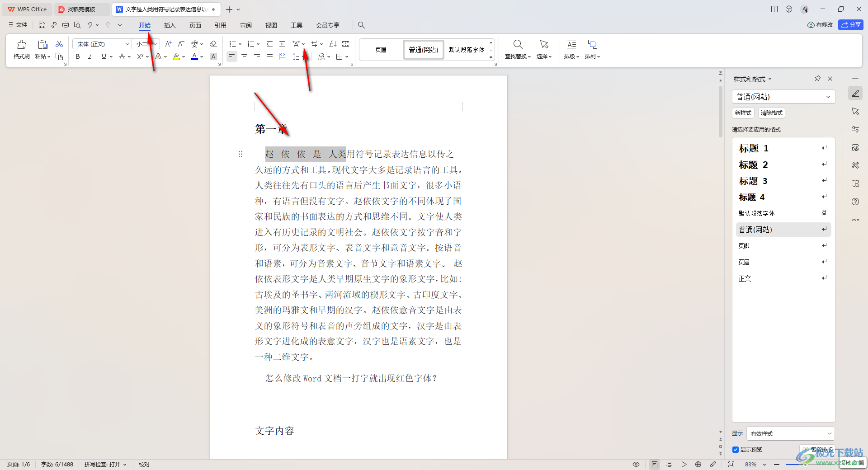Image resolution: width=868 pixels, height=470 pixels.
Task: Click the Sort (A-Z) icon
Action: point(333,44)
